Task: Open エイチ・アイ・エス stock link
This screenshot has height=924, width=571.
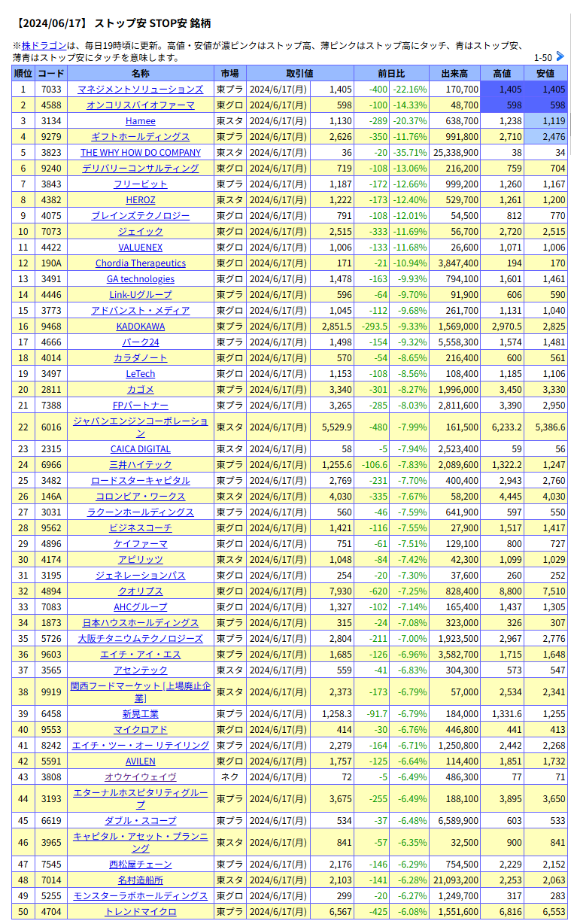Action: click(x=141, y=654)
